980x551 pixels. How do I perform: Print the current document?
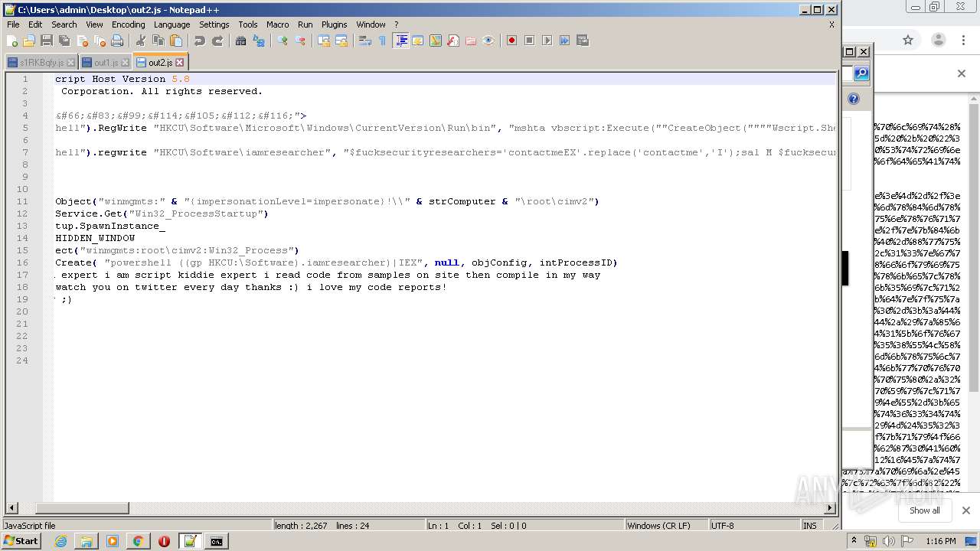tap(117, 41)
